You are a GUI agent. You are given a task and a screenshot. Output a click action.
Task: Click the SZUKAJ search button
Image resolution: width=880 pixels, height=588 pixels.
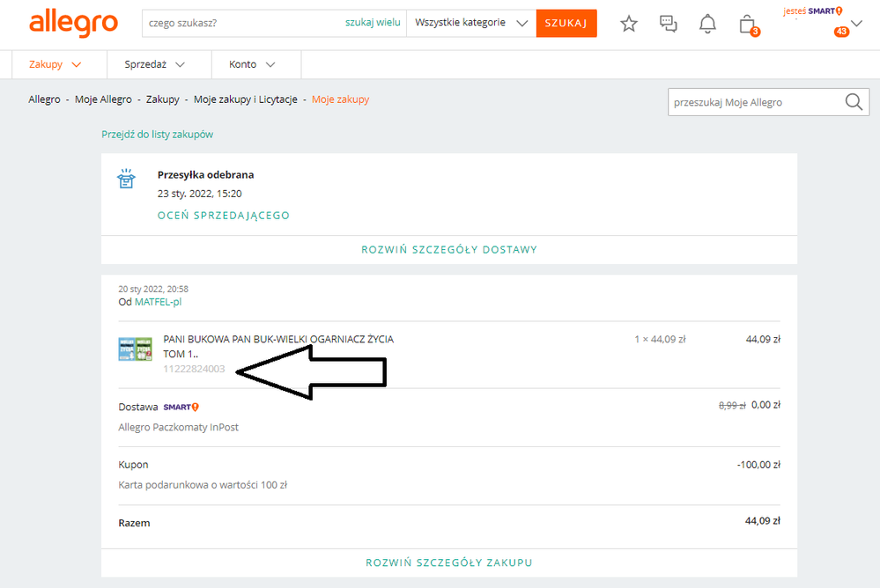(566, 23)
